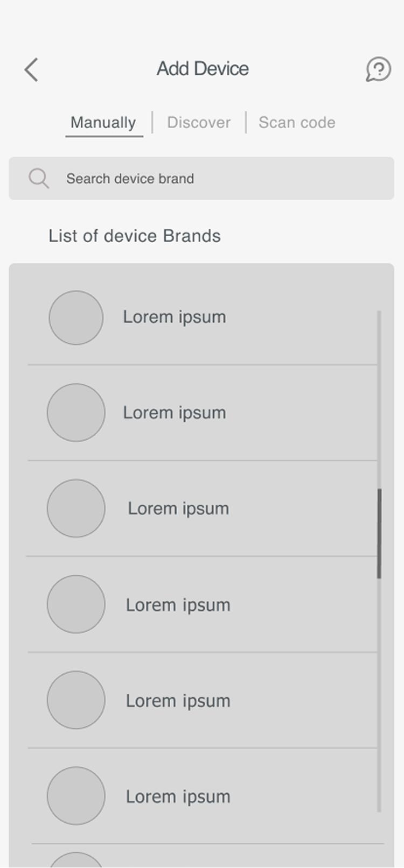
Task: Click the back arrow icon
Action: (x=31, y=70)
